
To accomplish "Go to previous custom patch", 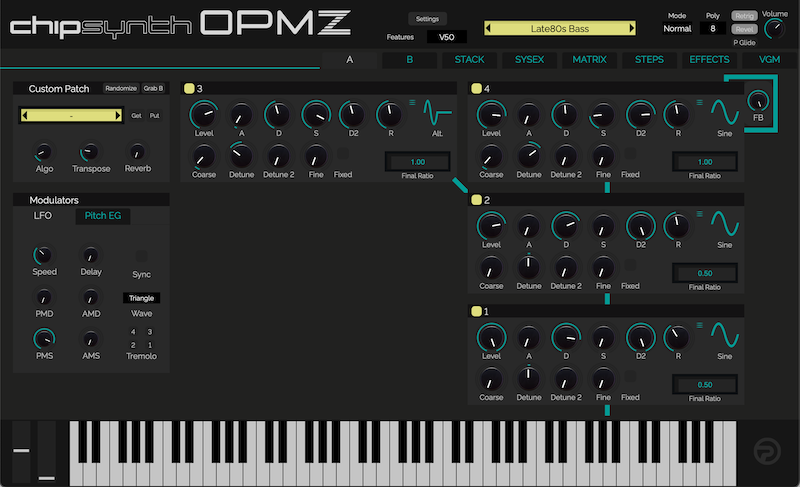I will (24, 115).
